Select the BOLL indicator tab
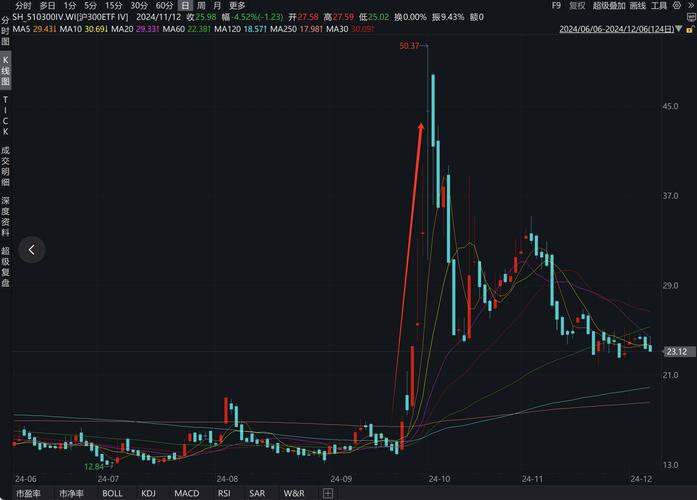The width and height of the screenshot is (697, 500). click(112, 493)
